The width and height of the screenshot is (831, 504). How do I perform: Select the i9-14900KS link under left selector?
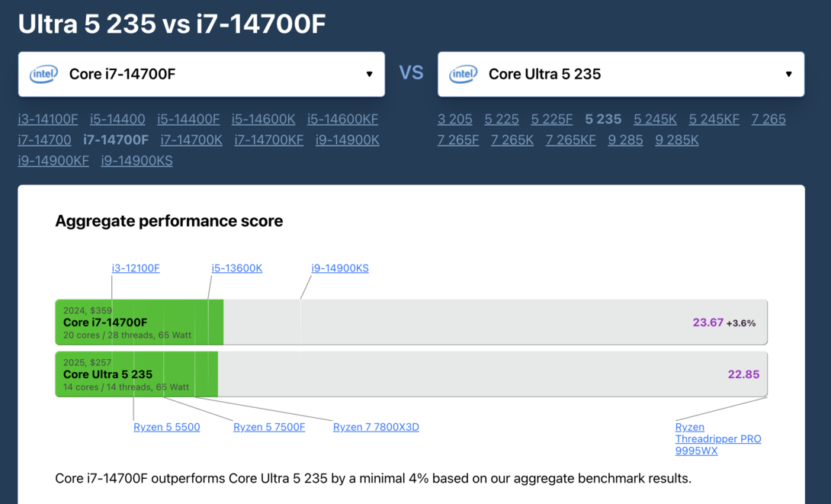click(x=136, y=160)
